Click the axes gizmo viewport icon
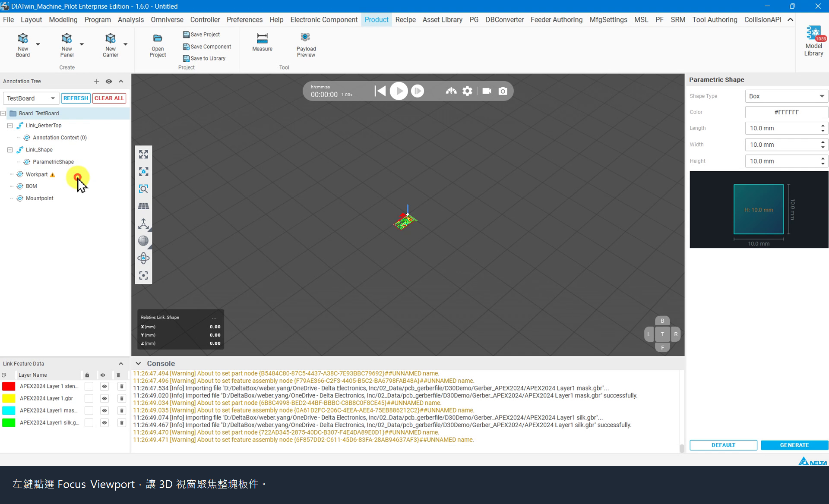 tap(143, 224)
